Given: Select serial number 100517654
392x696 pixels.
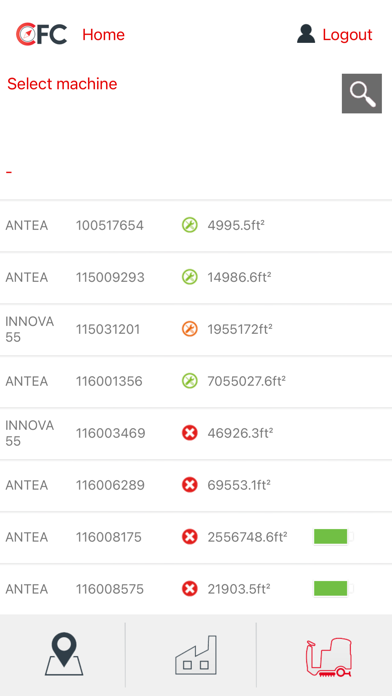Looking at the screenshot, I should pyautogui.click(x=110, y=225).
